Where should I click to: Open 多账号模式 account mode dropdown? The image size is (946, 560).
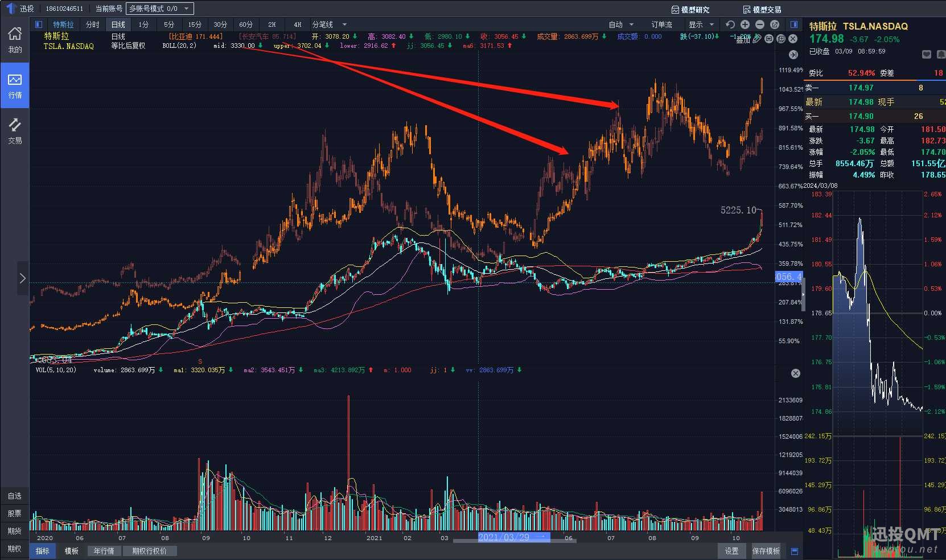(x=160, y=9)
